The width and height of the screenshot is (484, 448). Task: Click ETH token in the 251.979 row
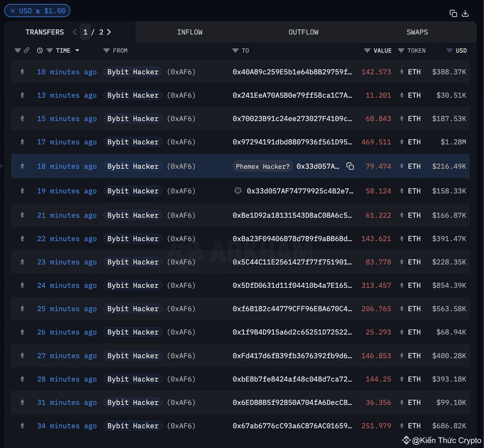pos(414,426)
